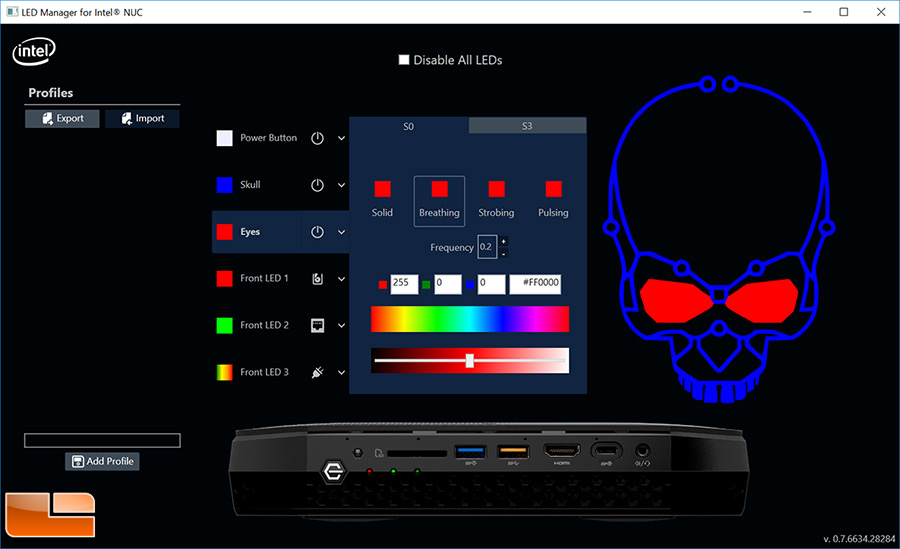Click the Frequency value field
This screenshot has width=900, height=549.
(487, 247)
